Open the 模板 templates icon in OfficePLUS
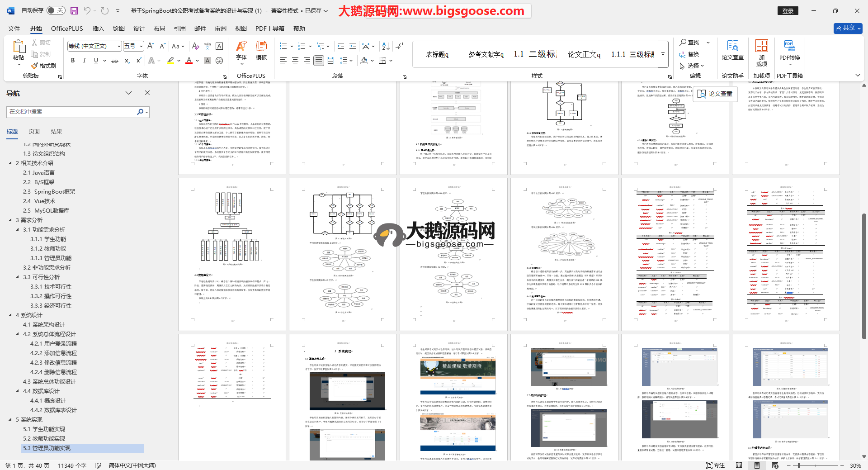 point(261,50)
